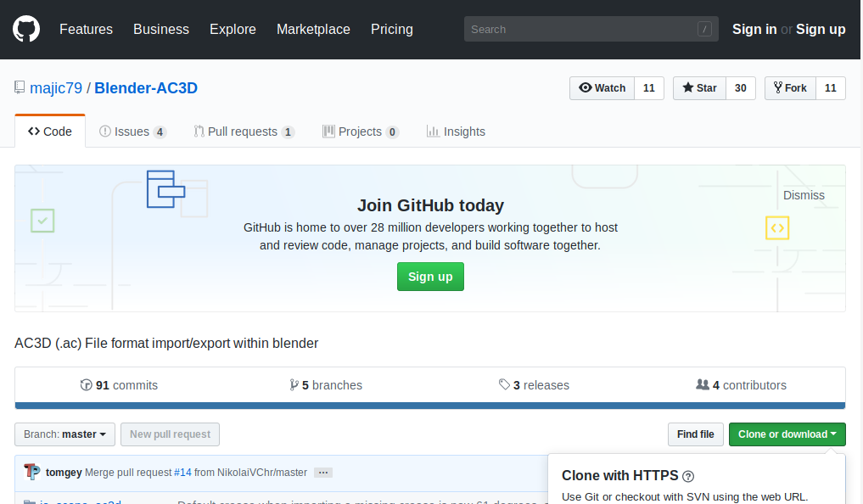Focus the Search input field

point(591,29)
